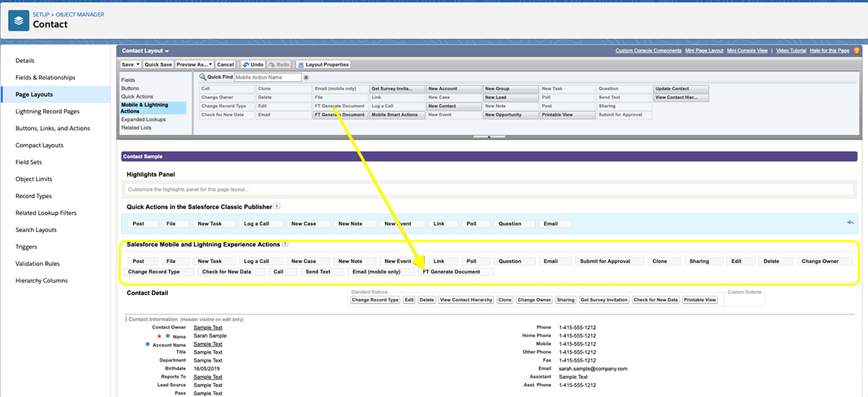This screenshot has width=868, height=397.
Task: Select New Opportunity palette action
Action: (x=511, y=115)
